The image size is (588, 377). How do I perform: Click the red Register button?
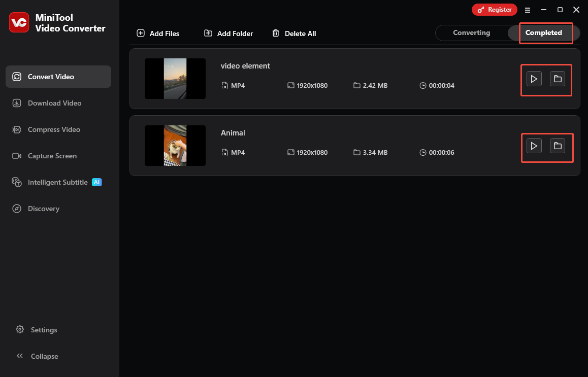494,9
